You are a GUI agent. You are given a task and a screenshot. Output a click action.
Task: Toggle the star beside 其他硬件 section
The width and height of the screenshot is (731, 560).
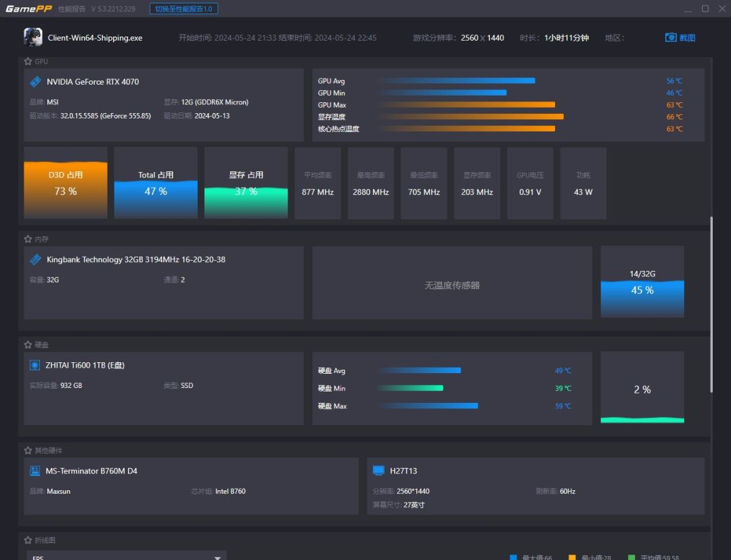28,450
